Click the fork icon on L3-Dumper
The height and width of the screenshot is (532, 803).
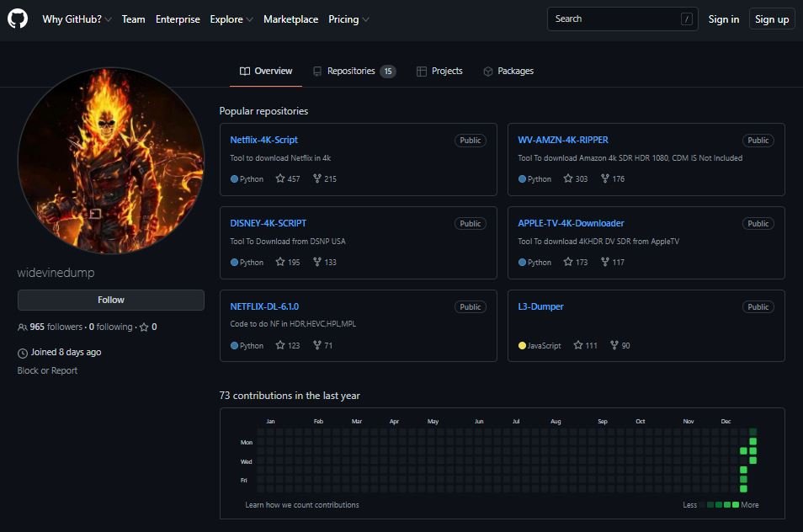614,345
